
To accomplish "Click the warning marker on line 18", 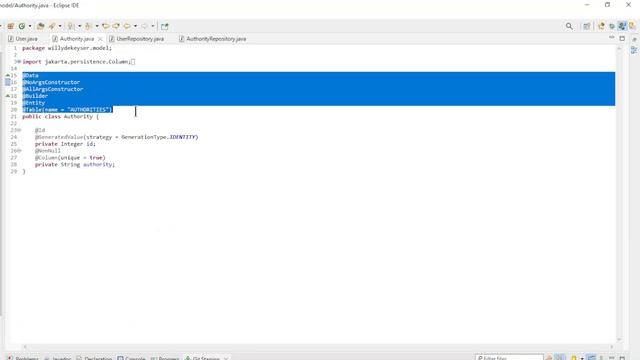I will pyautogui.click(x=7, y=96).
